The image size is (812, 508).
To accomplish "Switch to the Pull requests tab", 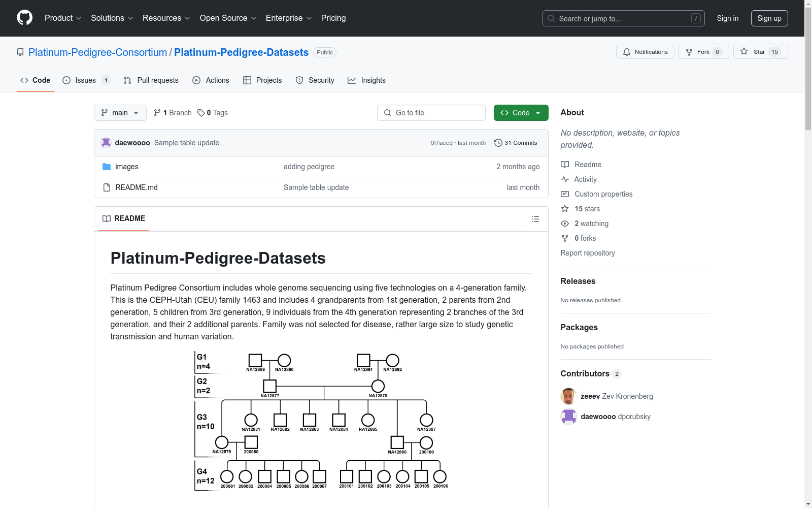I will pyautogui.click(x=151, y=80).
